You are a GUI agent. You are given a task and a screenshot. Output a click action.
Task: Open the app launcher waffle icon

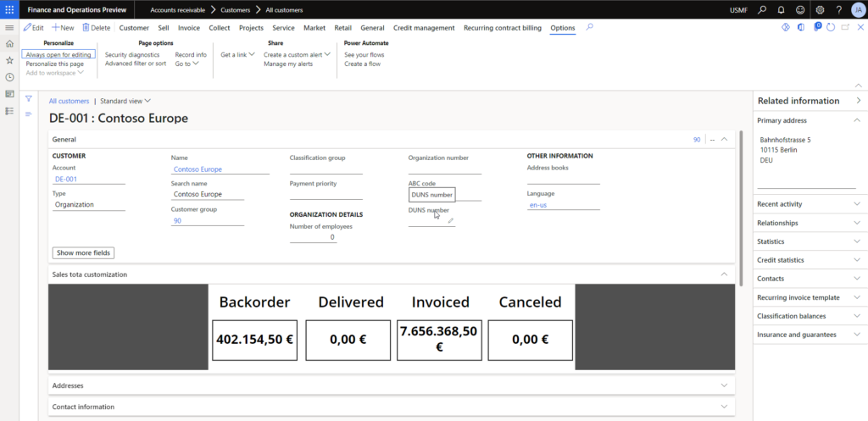click(9, 9)
